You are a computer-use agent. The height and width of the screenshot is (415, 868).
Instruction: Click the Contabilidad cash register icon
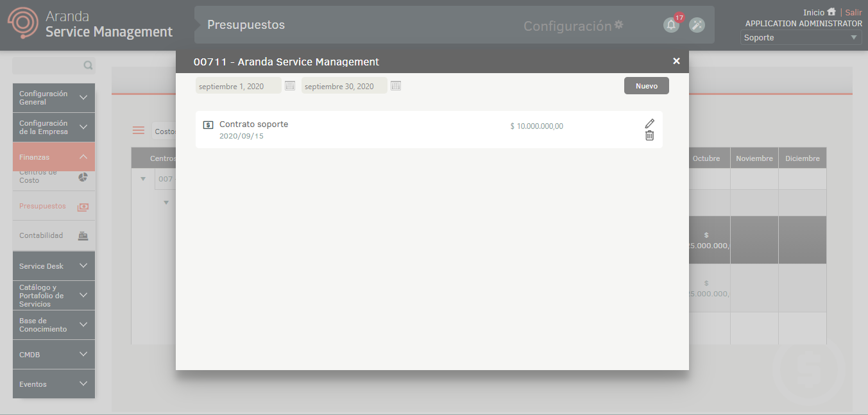(x=83, y=235)
